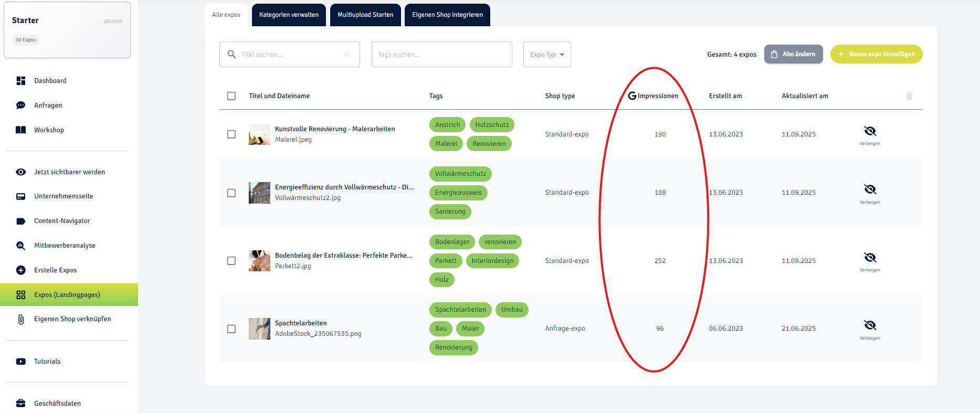Screen dimensions: 980x413
Task: Click the Abo ändern button
Action: (794, 54)
